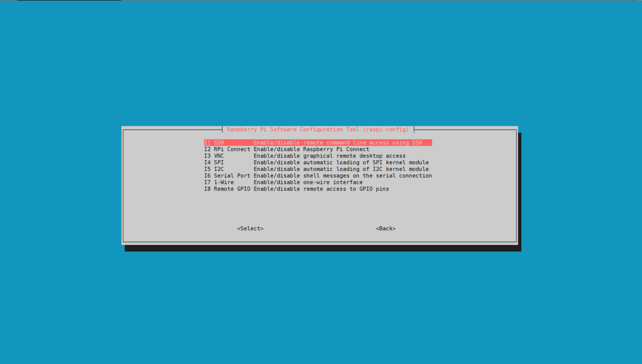
Task: Click 'shell messages on the serial connection' text
Action: tap(368, 176)
